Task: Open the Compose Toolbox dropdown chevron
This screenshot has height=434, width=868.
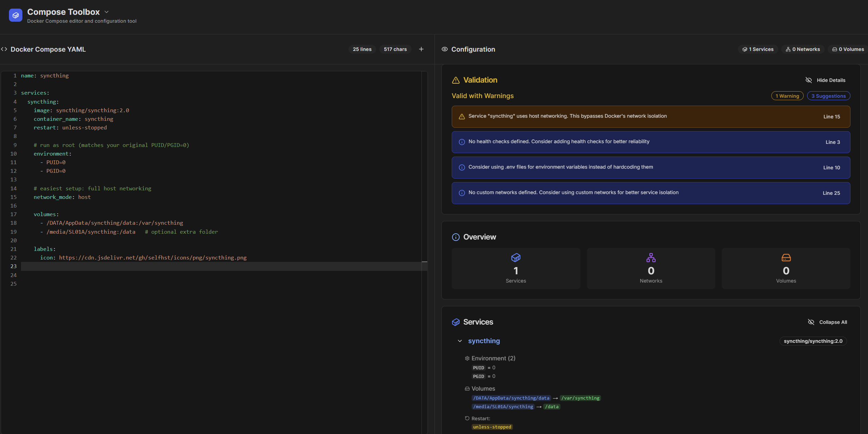Action: tap(107, 12)
